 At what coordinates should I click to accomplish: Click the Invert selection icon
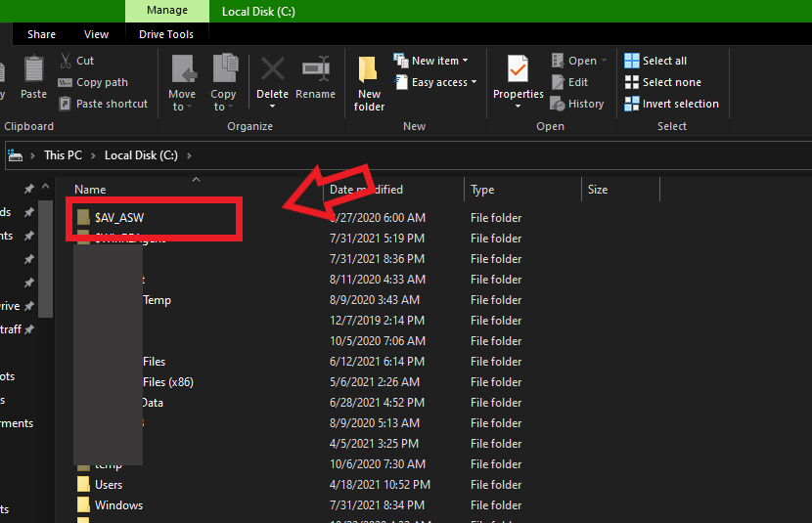pos(632,104)
